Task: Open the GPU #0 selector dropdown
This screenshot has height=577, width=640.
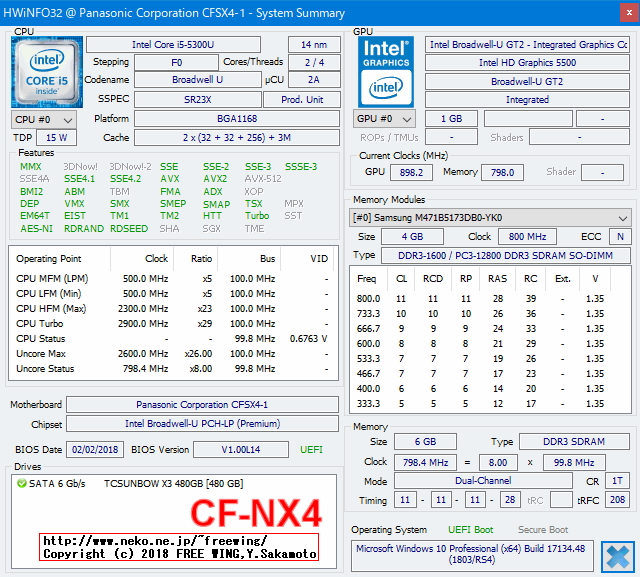Action: pyautogui.click(x=384, y=119)
